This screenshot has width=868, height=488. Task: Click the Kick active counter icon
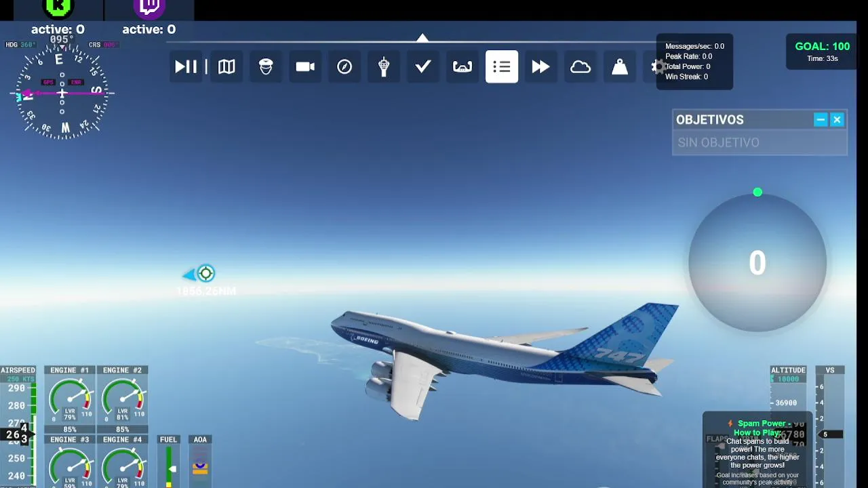(58, 9)
